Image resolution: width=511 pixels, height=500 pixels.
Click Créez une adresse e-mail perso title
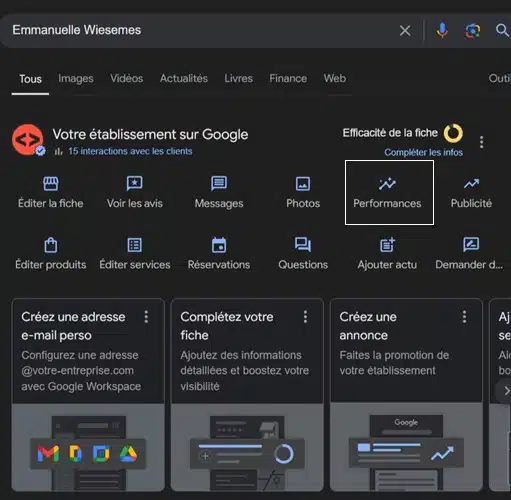(x=73, y=326)
